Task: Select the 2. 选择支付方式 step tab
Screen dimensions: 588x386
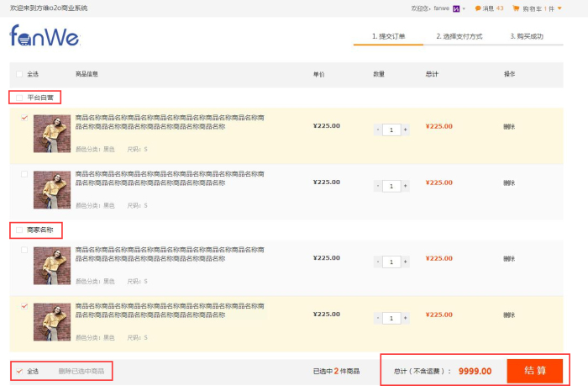Action: point(459,36)
